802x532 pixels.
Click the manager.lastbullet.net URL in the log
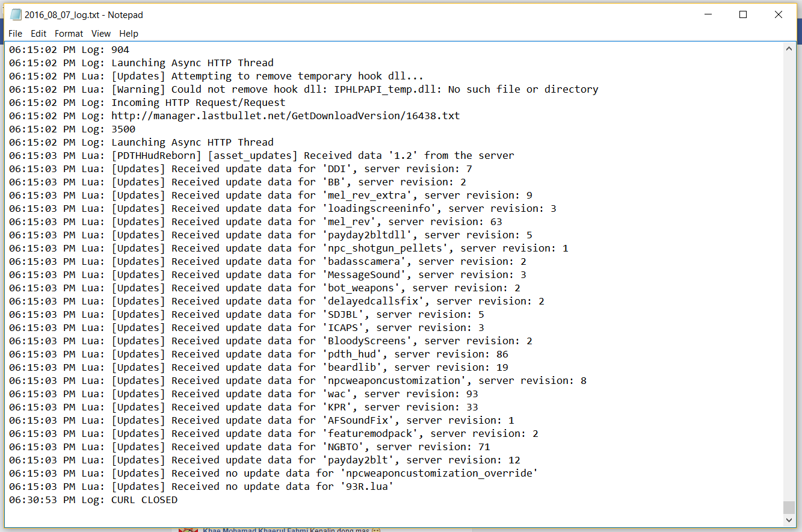pos(285,116)
